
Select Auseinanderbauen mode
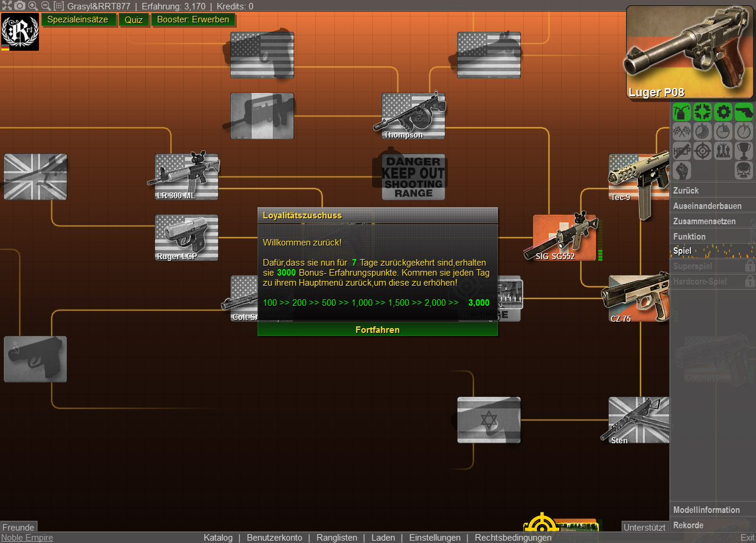pyautogui.click(x=712, y=206)
